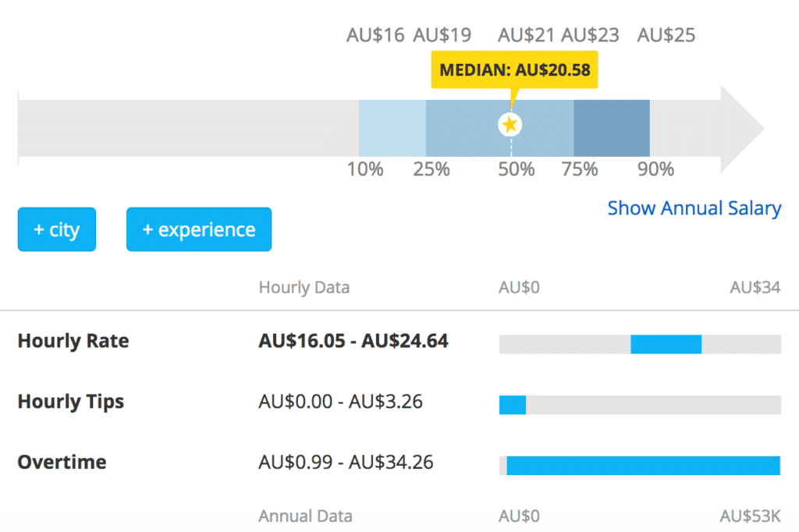
Task: Select the light blue 10% to 25% segment
Action: 392,128
